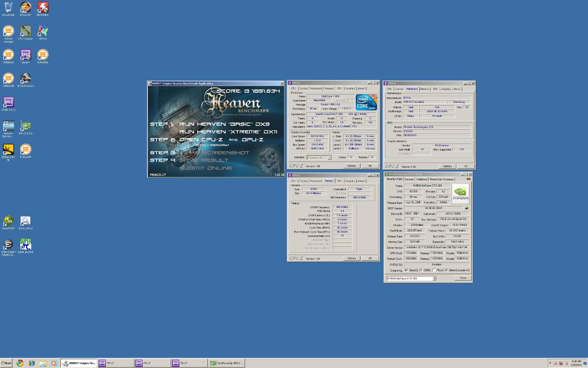This screenshot has height=368, width=588.
Task: Enable the PhysX checkbox in GPU-Z
Action: [x=434, y=270]
